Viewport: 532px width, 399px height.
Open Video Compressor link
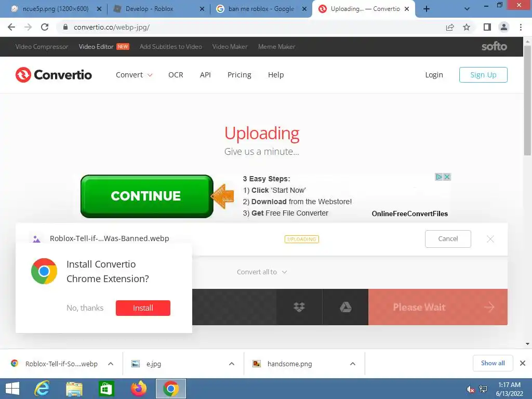[42, 46]
